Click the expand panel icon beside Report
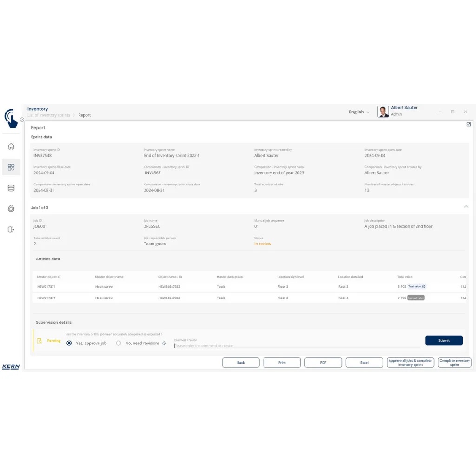Viewport: 476px width, 476px height. [469, 125]
